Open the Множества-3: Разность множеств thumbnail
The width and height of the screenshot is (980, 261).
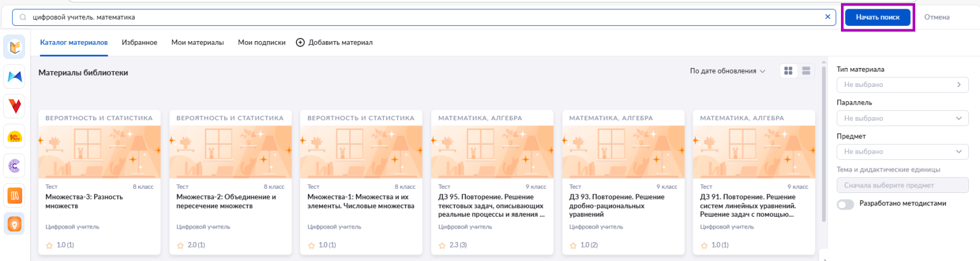[100, 152]
